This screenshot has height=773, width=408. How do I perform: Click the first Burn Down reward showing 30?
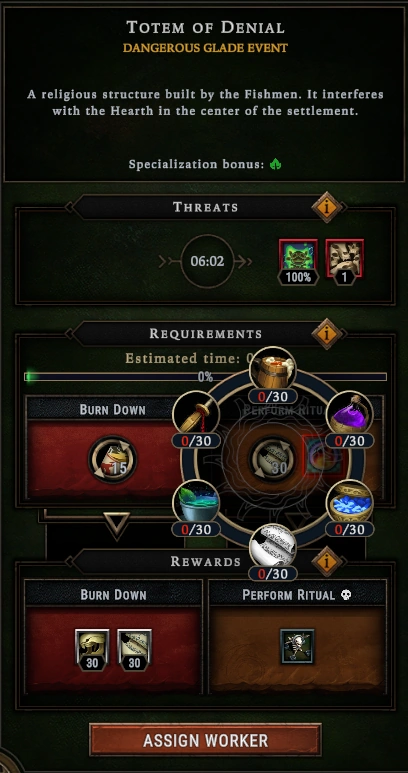coord(92,650)
